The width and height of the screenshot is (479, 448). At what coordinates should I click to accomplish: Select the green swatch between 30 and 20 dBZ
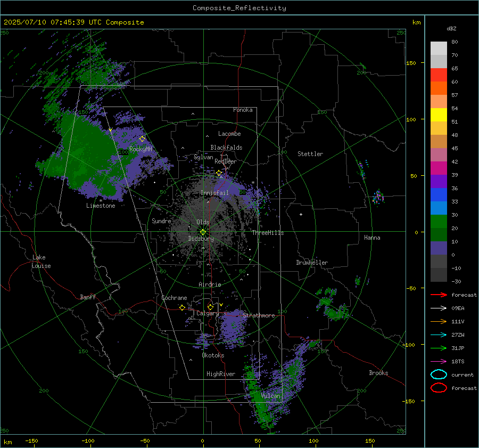(439, 222)
